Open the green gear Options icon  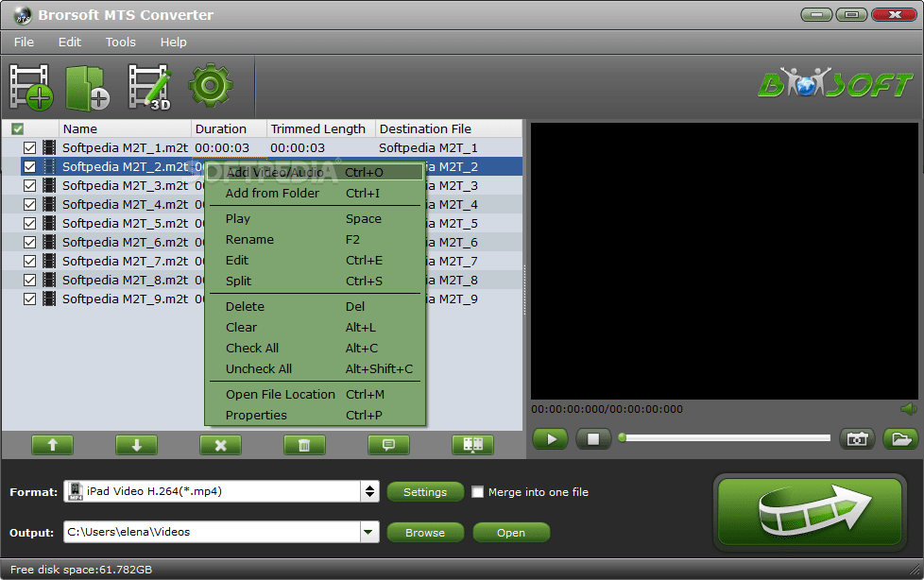(x=211, y=85)
